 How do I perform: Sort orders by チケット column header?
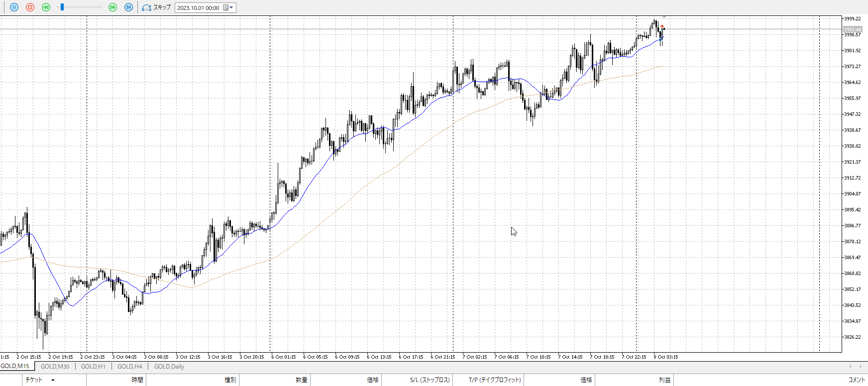pyautogui.click(x=34, y=380)
